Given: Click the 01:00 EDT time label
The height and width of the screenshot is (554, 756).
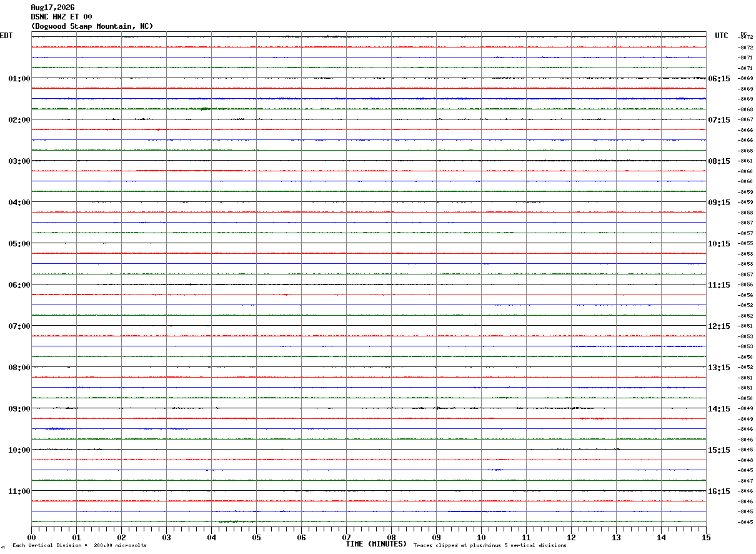Looking at the screenshot, I should 19,79.
